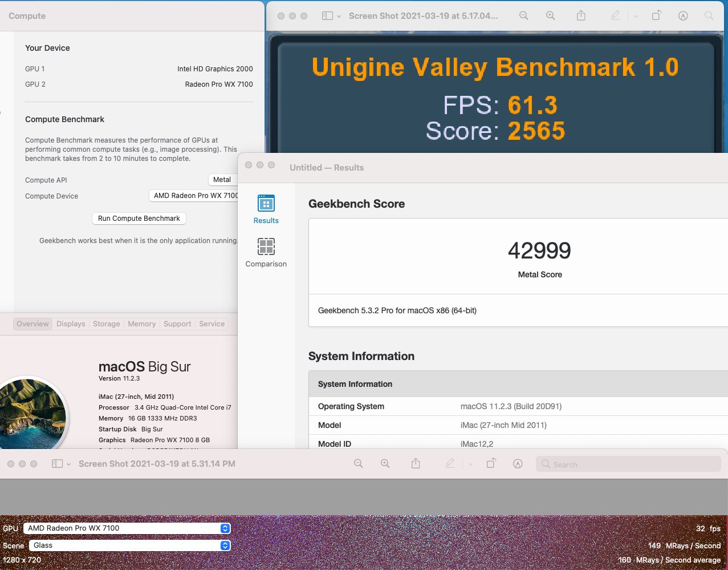The height and width of the screenshot is (570, 728).
Task: Click FPS 61.3 value in Valley Benchmark
Action: [x=532, y=106]
